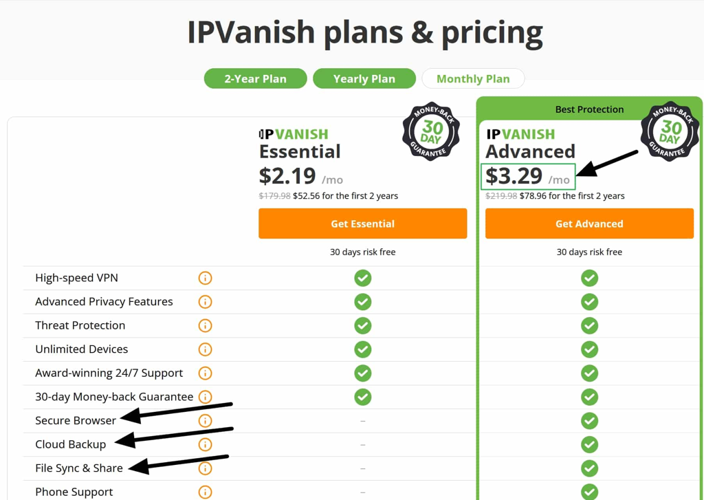Show info tooltip for Unlimited Devices
Viewport: 704px width, 500px height.
(205, 350)
